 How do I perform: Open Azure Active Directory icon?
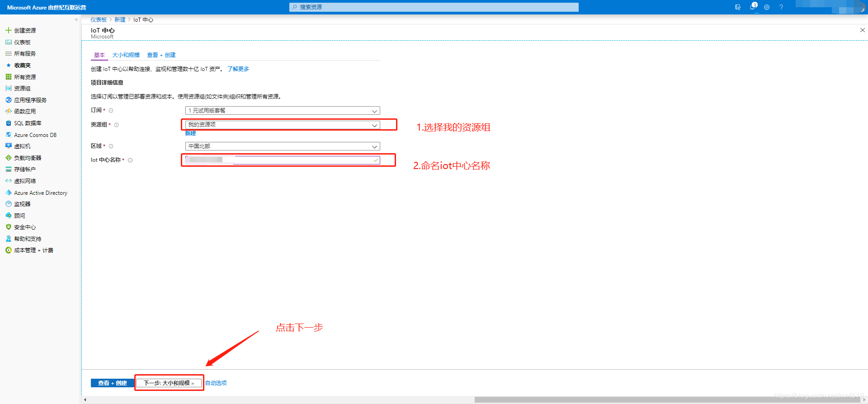tap(8, 193)
